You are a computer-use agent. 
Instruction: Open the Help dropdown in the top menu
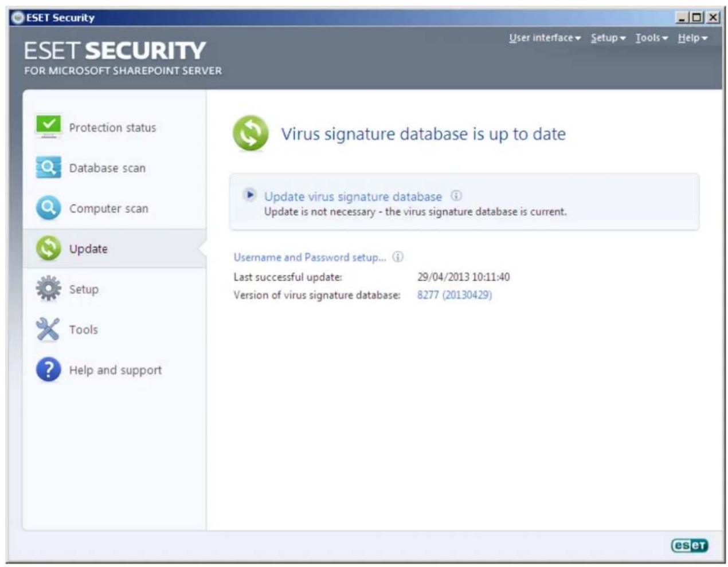click(692, 38)
